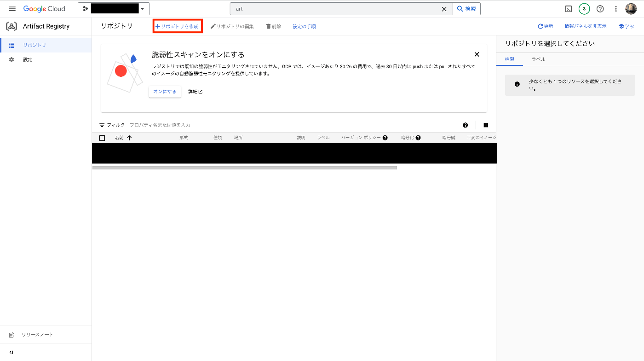Toggle the select-all checkbox in table header
Viewport: 644px width, 361px height.
[102, 138]
